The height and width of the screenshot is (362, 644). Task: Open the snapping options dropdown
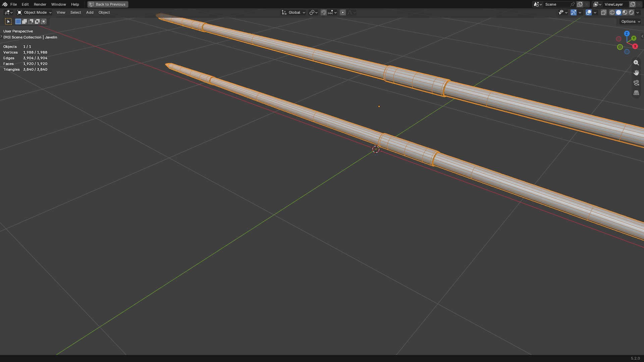point(333,12)
